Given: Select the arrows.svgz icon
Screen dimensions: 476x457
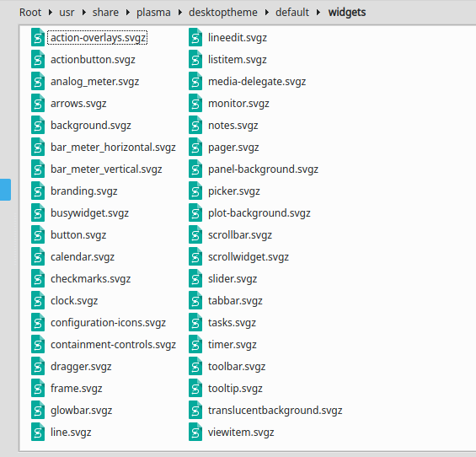Looking at the screenshot, I should [x=38, y=104].
